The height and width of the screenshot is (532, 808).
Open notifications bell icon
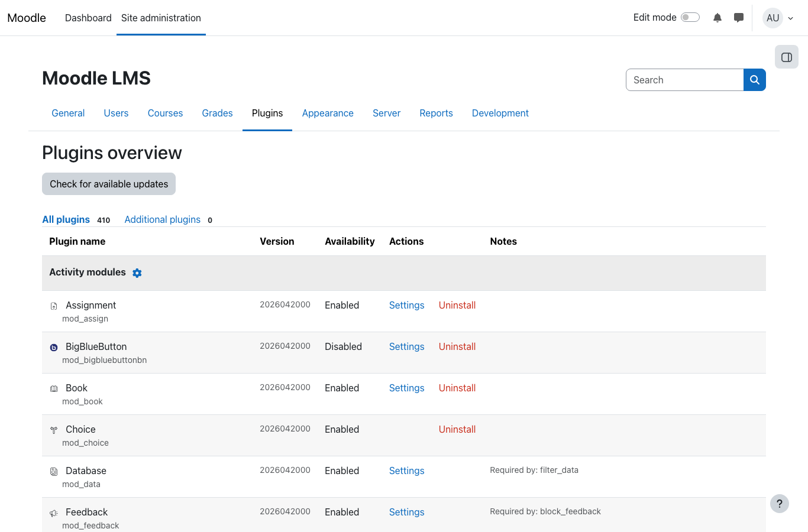pos(717,18)
